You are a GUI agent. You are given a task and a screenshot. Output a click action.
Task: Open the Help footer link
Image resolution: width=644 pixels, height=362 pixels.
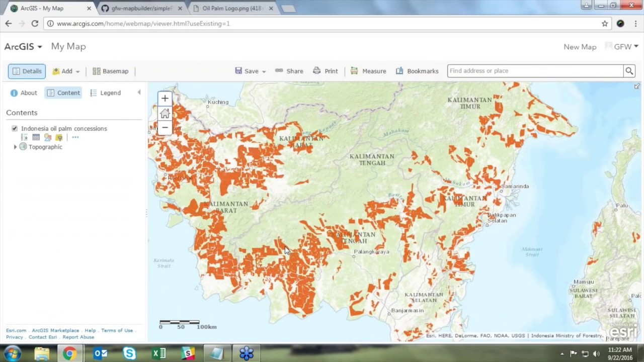(90, 330)
